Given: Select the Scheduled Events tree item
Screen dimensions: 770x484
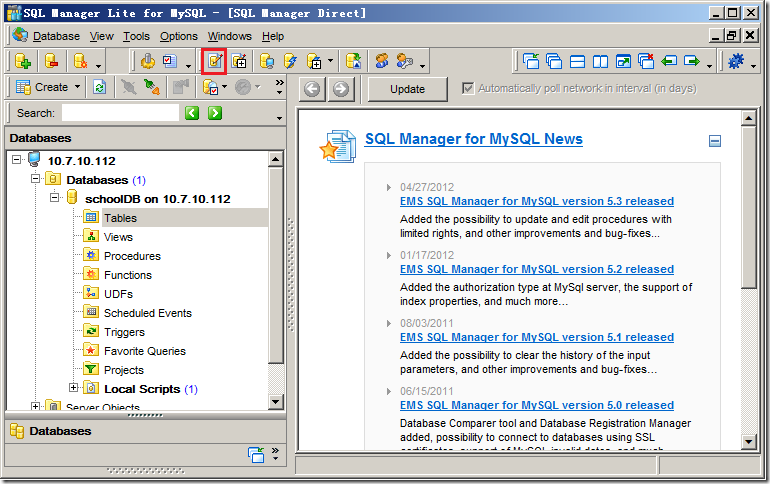Looking at the screenshot, I should (148, 313).
